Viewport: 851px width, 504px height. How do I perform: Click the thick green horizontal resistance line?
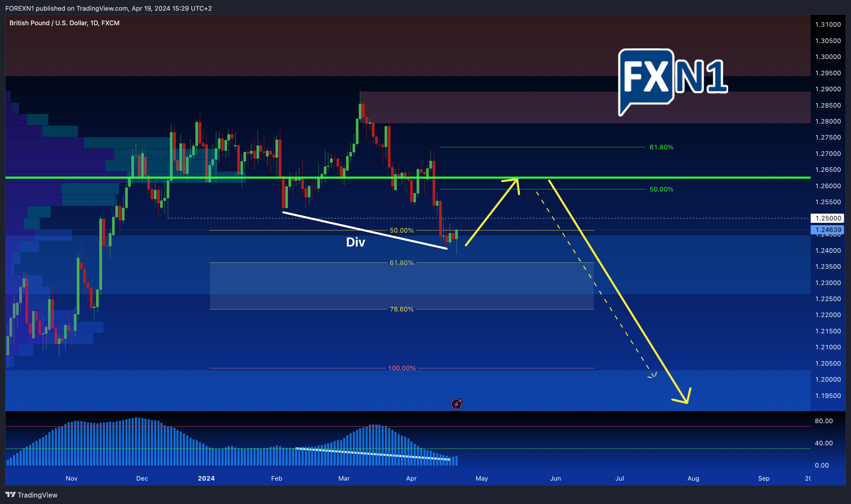point(408,177)
